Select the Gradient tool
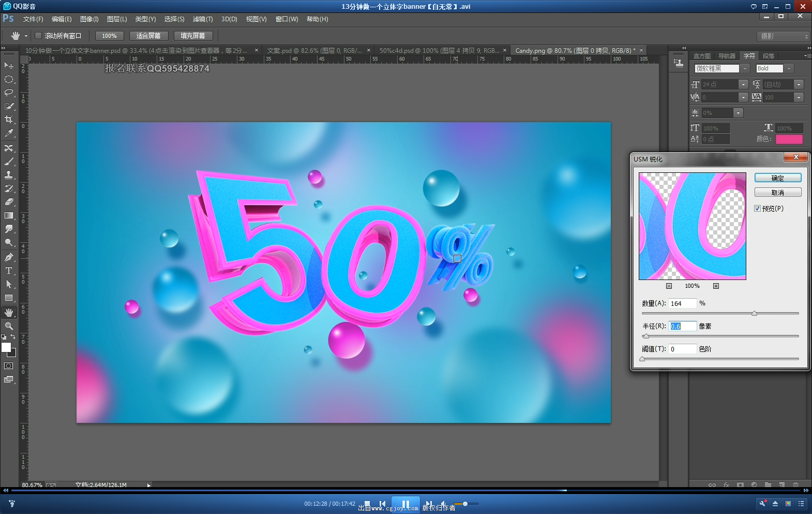The image size is (812, 514). coord(9,215)
